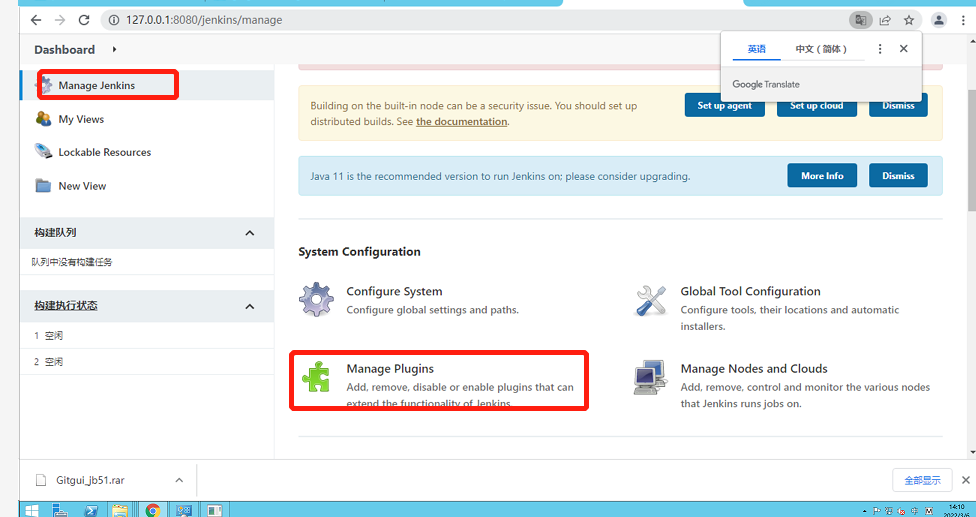Click the My Views people icon
The width and height of the screenshot is (976, 517).
pos(44,118)
